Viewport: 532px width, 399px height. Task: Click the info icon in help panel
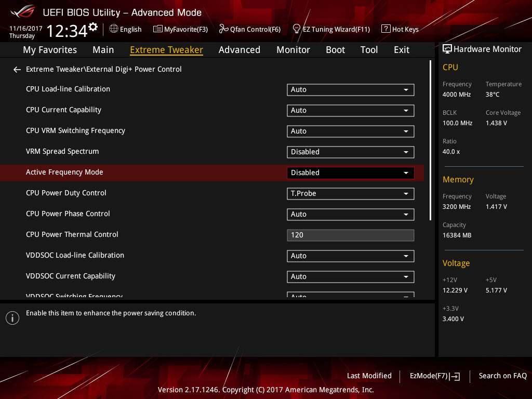pyautogui.click(x=12, y=318)
